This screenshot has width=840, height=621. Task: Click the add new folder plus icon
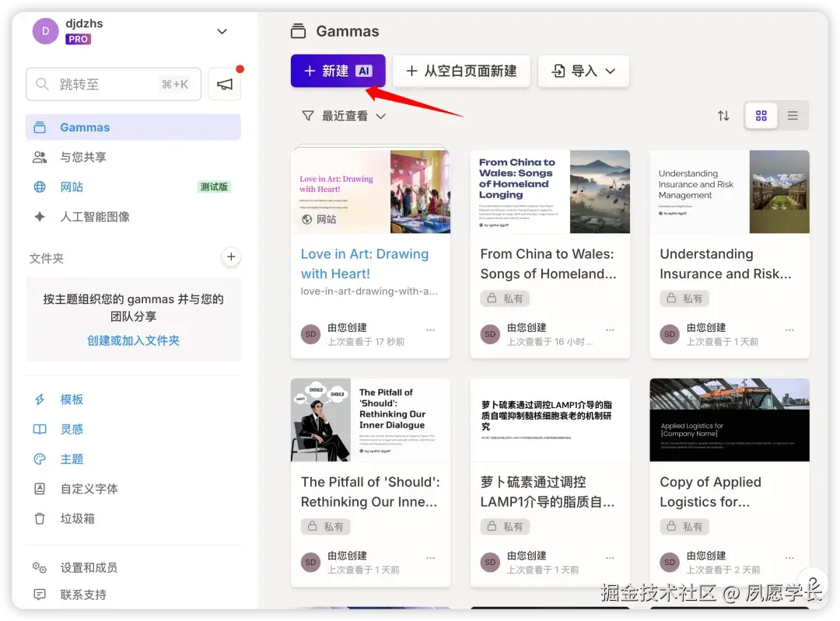click(231, 257)
